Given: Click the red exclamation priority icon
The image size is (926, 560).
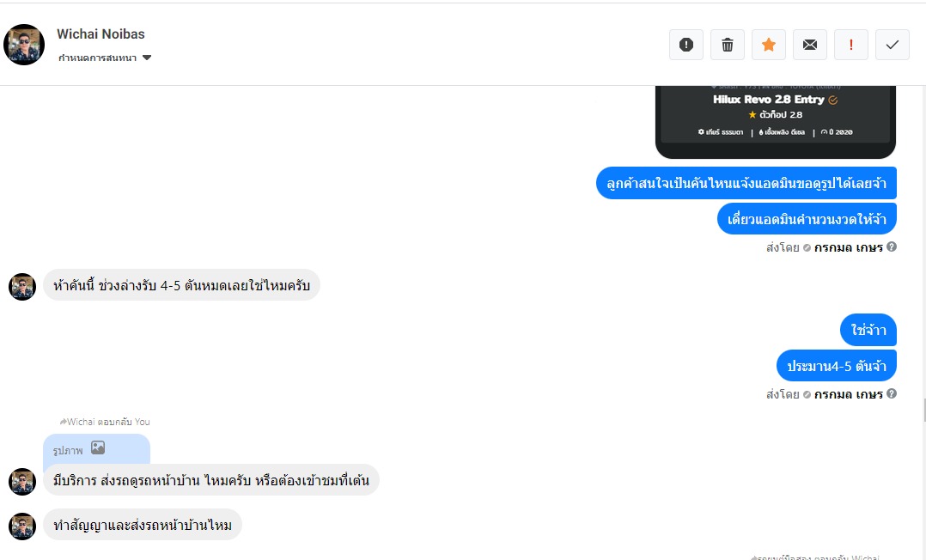Looking at the screenshot, I should (x=851, y=45).
